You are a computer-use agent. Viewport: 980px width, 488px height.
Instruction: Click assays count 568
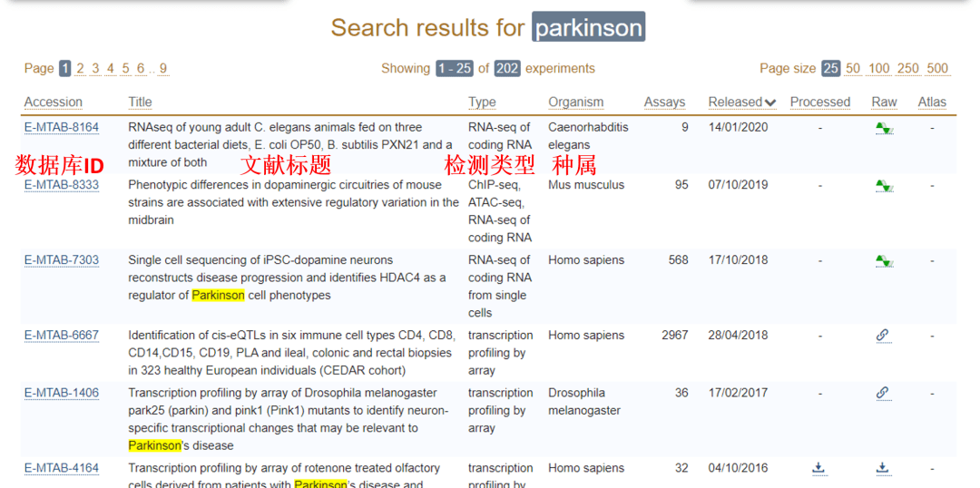[x=678, y=260]
